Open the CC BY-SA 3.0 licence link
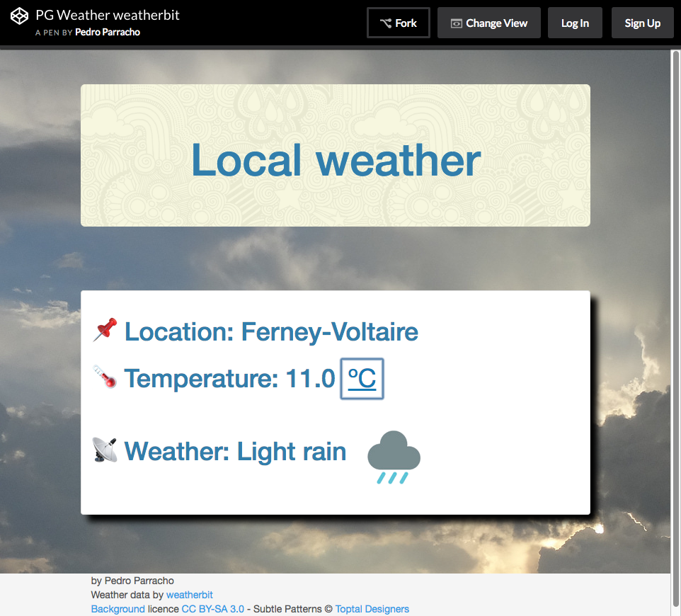The height and width of the screenshot is (616, 681). [212, 609]
